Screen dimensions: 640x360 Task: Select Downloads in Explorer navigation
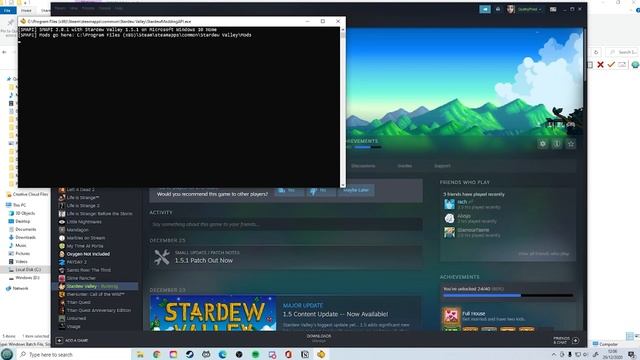[25, 238]
